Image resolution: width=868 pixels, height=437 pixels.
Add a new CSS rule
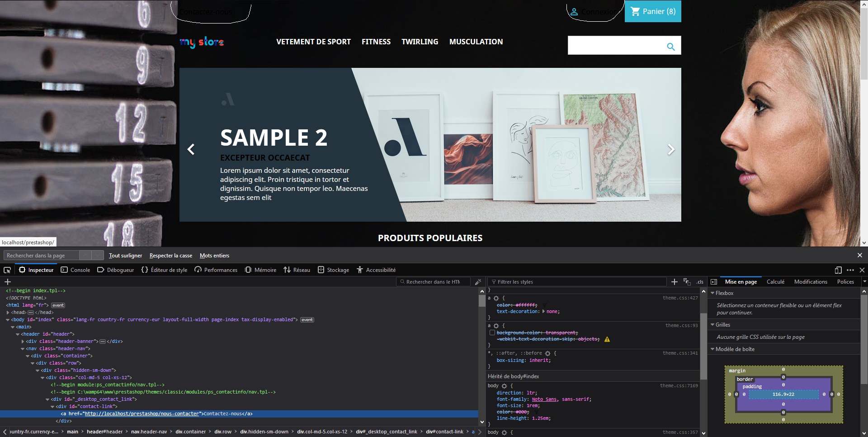pyautogui.click(x=675, y=282)
